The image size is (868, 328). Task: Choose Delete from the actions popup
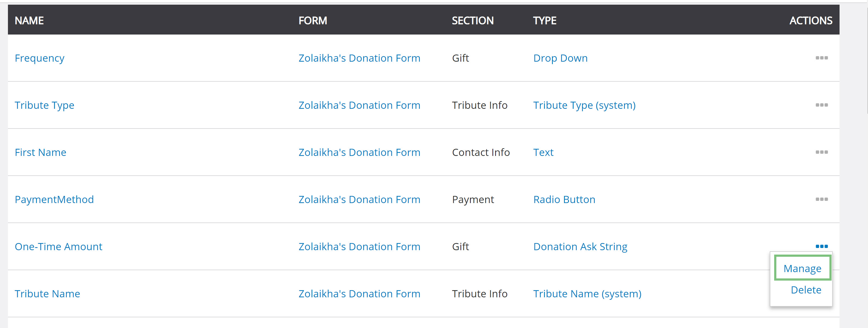pos(806,290)
